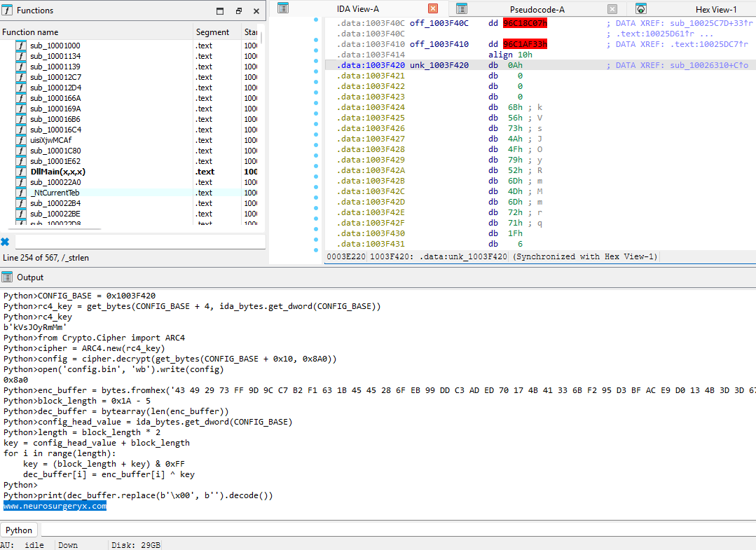Click the Pseudocode-A tab icon
Image resolution: width=756 pixels, height=550 pixels.
coord(462,8)
